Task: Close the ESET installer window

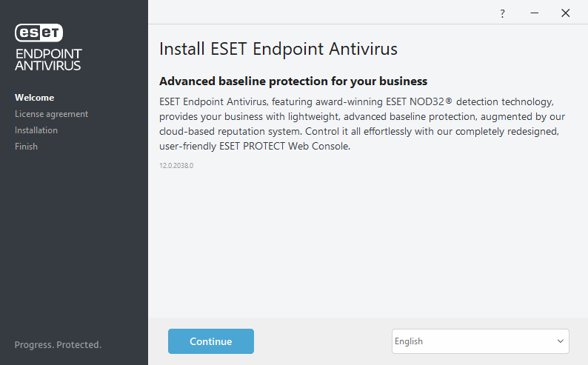Action: [565, 13]
